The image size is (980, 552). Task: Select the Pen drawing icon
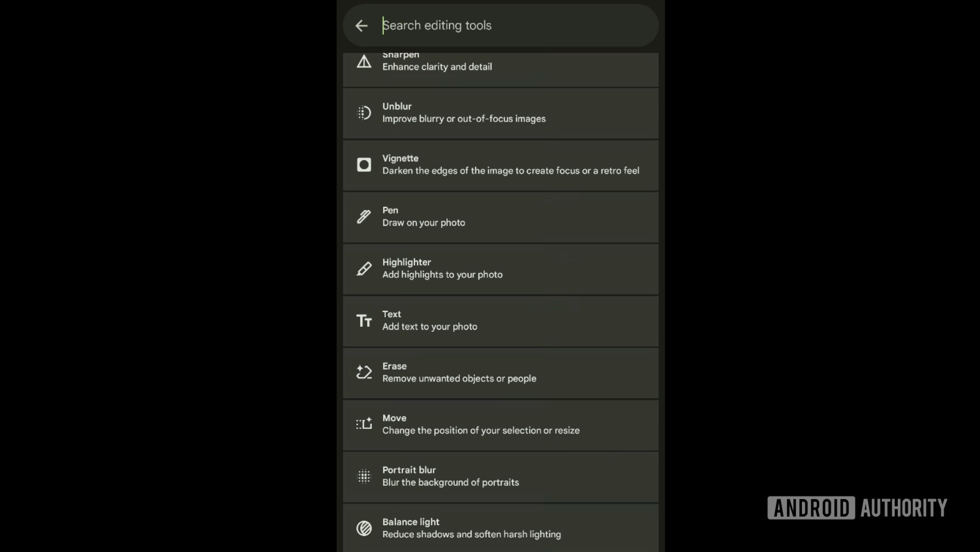coord(364,217)
